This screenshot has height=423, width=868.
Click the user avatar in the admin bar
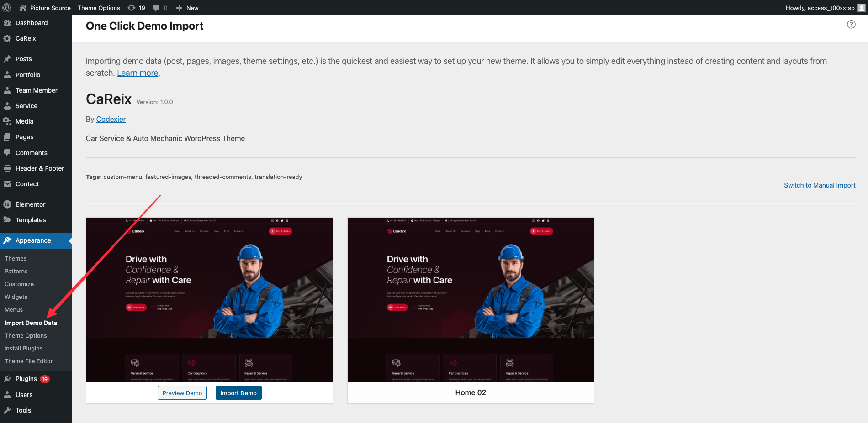point(861,8)
